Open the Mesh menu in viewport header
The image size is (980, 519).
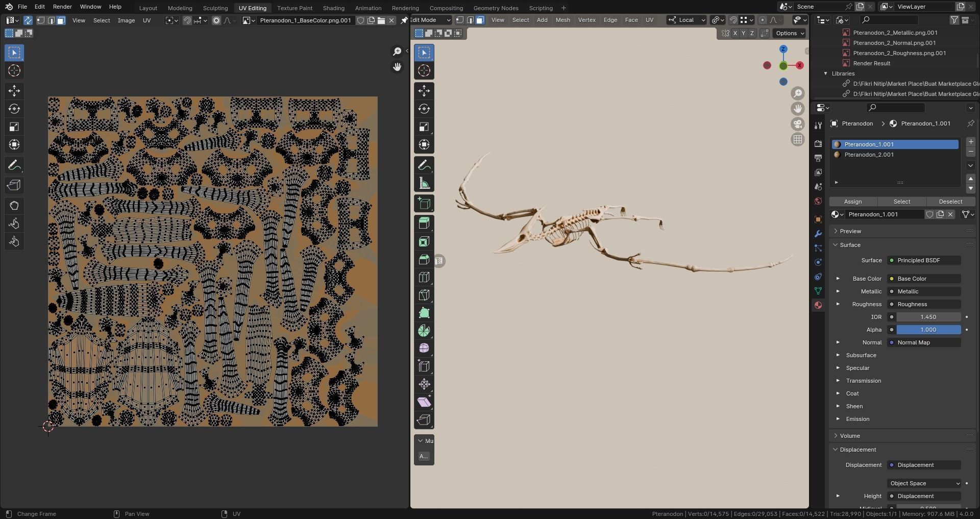(562, 20)
